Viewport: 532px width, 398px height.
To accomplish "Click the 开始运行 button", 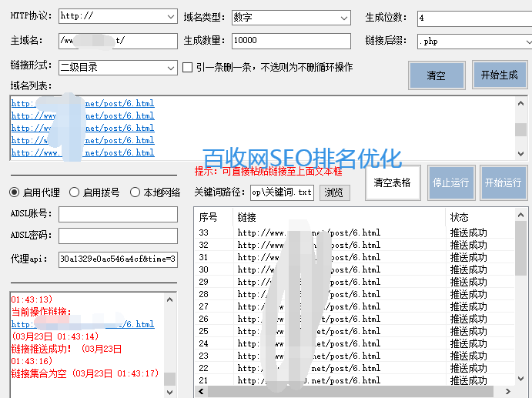I will tap(504, 183).
